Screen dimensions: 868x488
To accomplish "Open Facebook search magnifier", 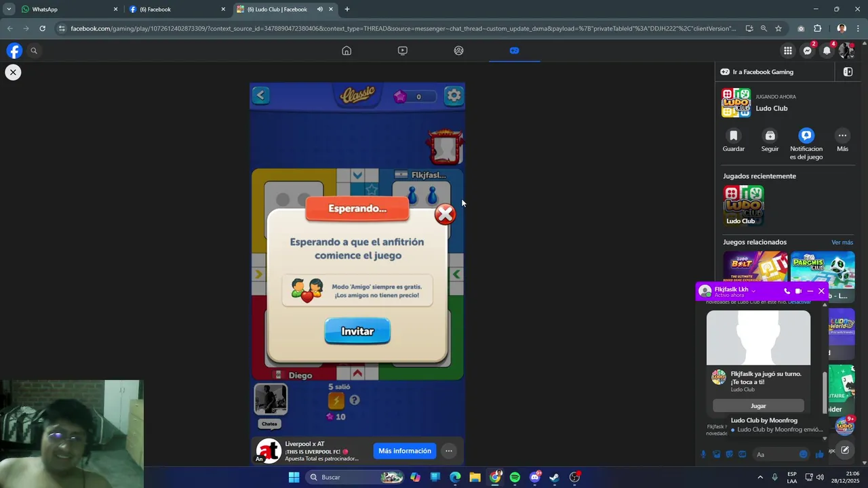I will coord(34,51).
